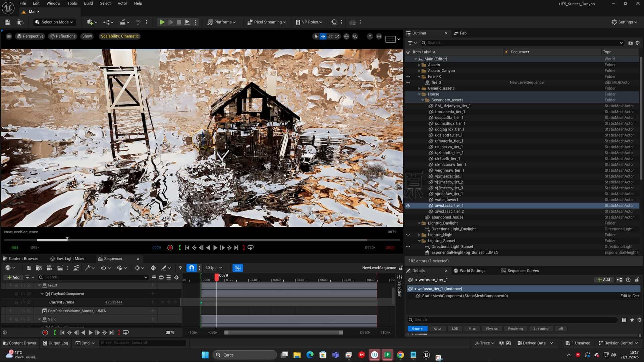Screen dimensions: 644x362
Task: Toggle the eye filter icon in Sequencer toolbar
Action: coord(103,267)
